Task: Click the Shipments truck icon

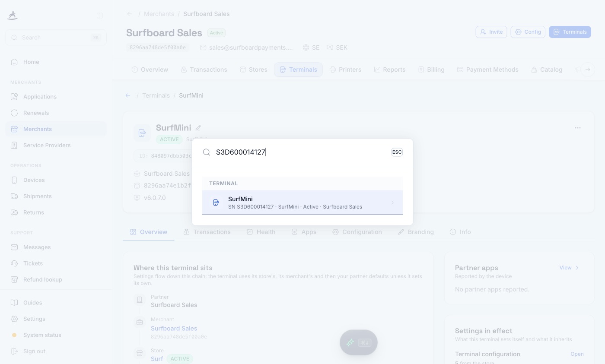Action: pyautogui.click(x=14, y=196)
